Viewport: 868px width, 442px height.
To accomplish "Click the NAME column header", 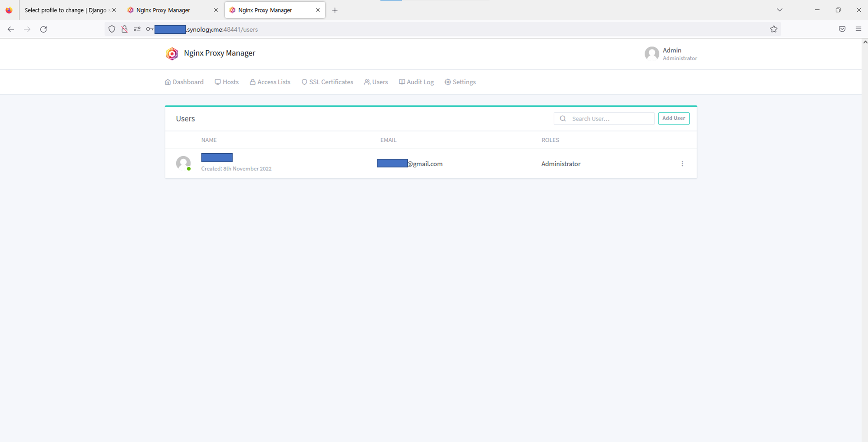I will 209,140.
